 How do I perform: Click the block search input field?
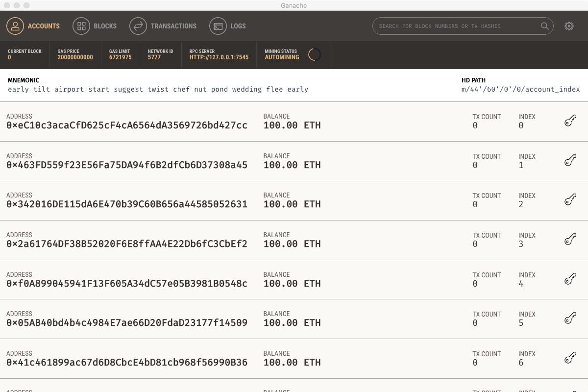click(x=456, y=26)
